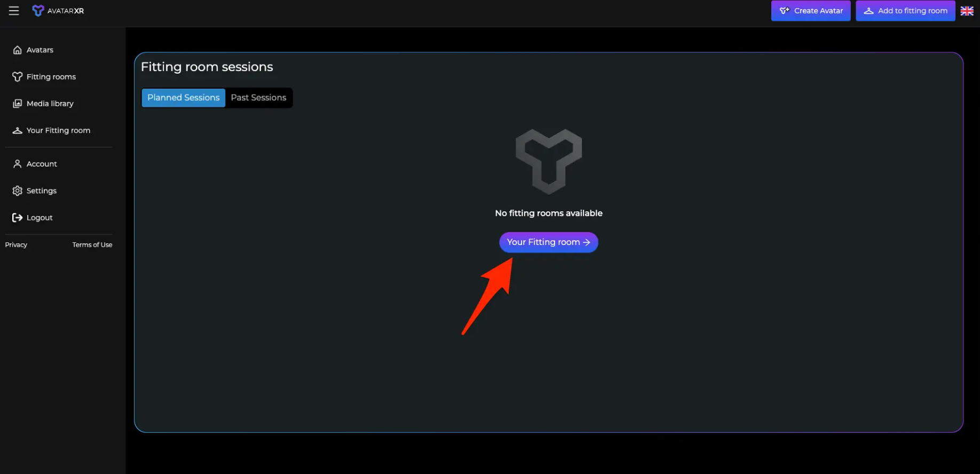
Task: Click the Media library icon
Action: [18, 104]
